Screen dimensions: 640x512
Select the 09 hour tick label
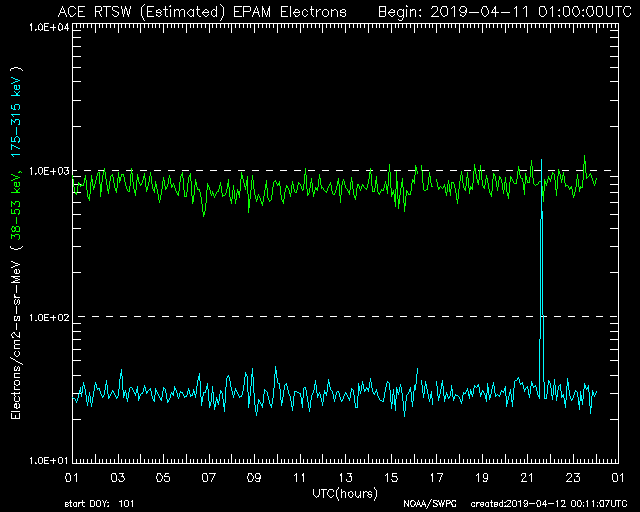(x=254, y=478)
